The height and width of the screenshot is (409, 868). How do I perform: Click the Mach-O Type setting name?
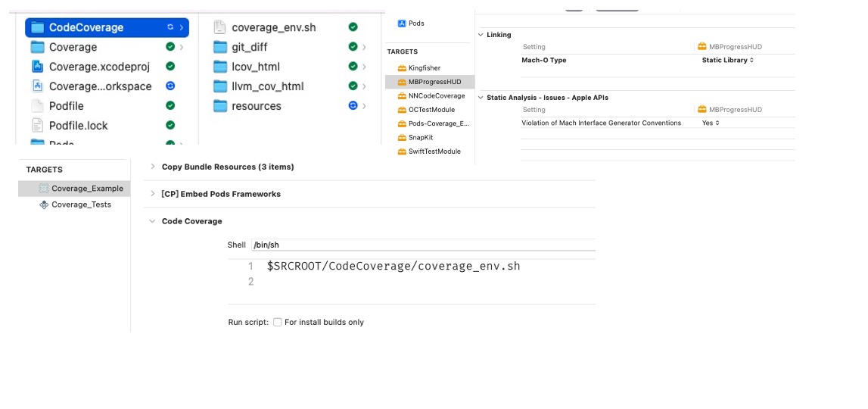click(x=543, y=60)
